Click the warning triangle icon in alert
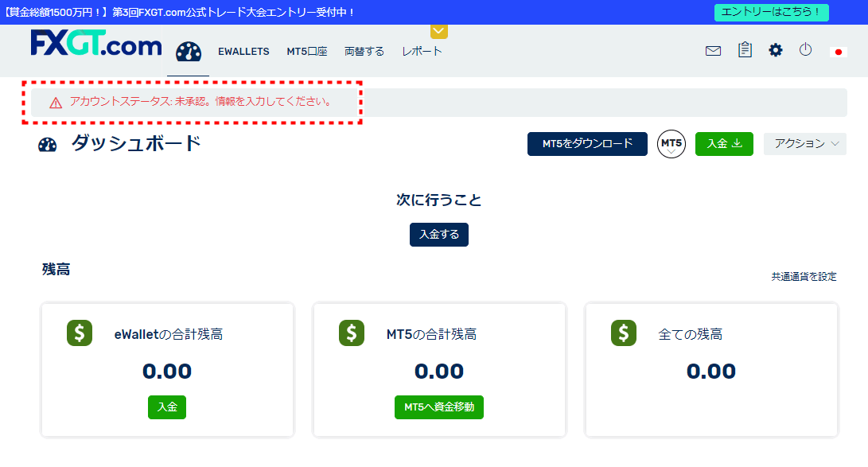 56,103
